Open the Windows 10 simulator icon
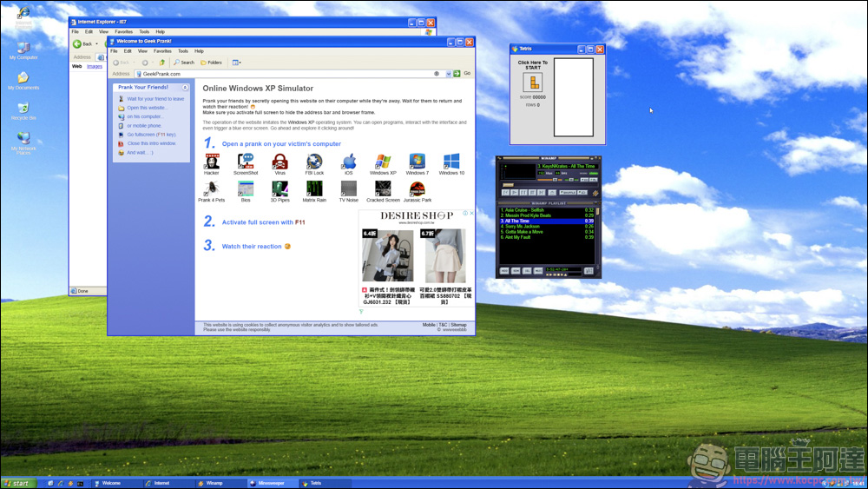The height and width of the screenshot is (489, 868). [x=451, y=164]
